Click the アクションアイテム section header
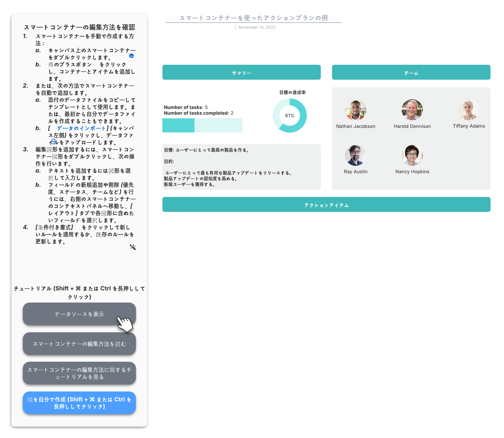The height and width of the screenshot is (438, 504). (x=326, y=204)
